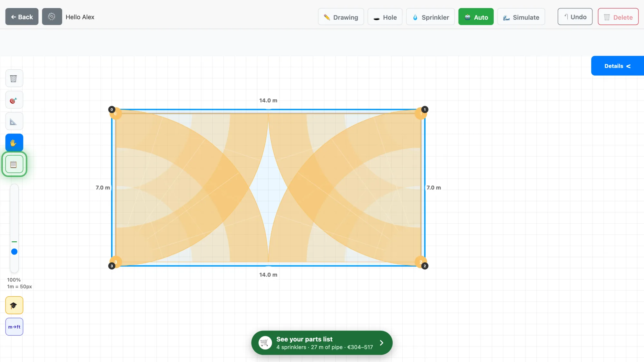Click the top 14.0 m dimension label
Image resolution: width=644 pixels, height=362 pixels.
point(268,100)
